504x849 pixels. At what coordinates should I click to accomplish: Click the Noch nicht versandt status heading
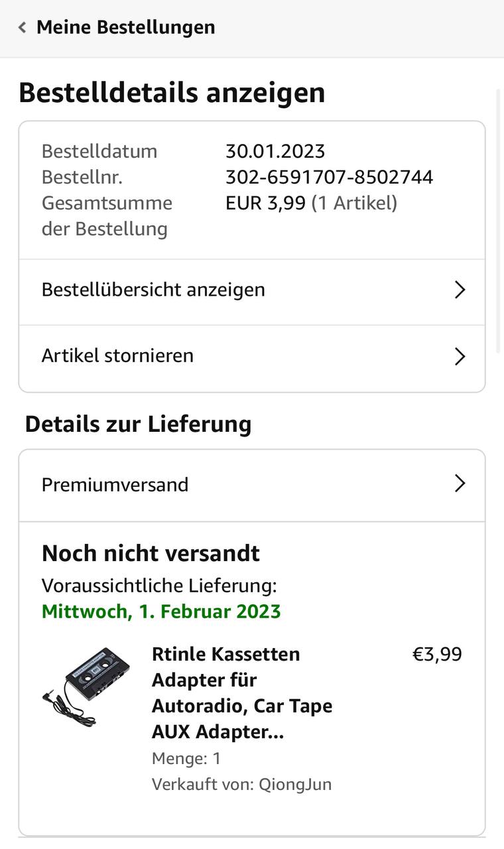click(x=151, y=554)
